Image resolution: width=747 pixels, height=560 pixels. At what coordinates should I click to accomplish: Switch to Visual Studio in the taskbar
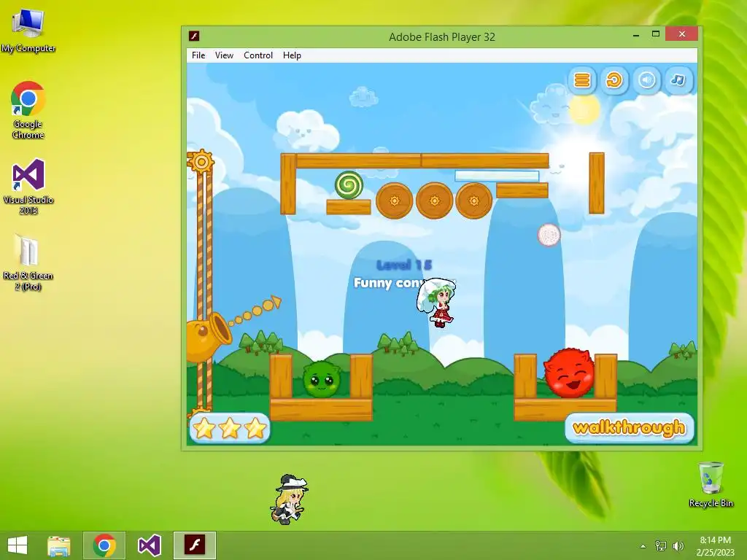(149, 545)
